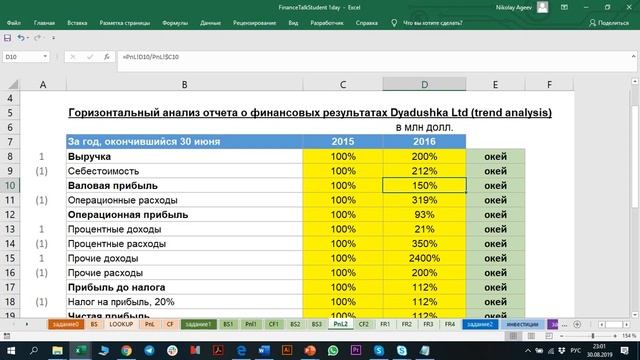Image resolution: width=640 pixels, height=360 pixels.
Task: Select the Выручка cell
Action: 184,156
